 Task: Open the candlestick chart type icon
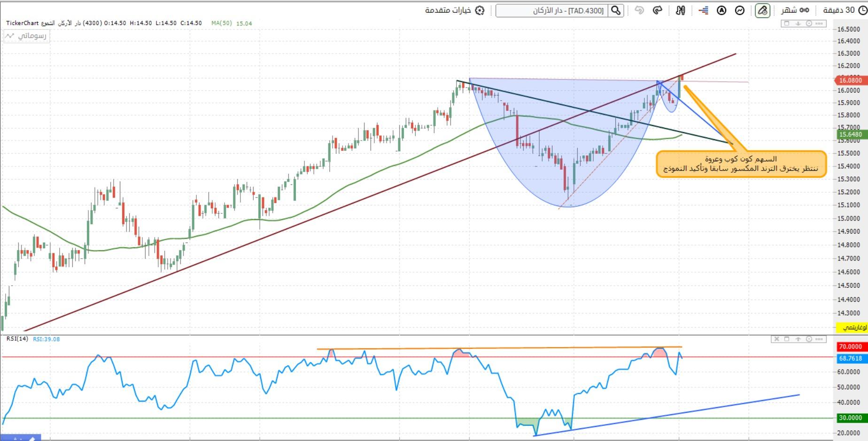tap(681, 10)
